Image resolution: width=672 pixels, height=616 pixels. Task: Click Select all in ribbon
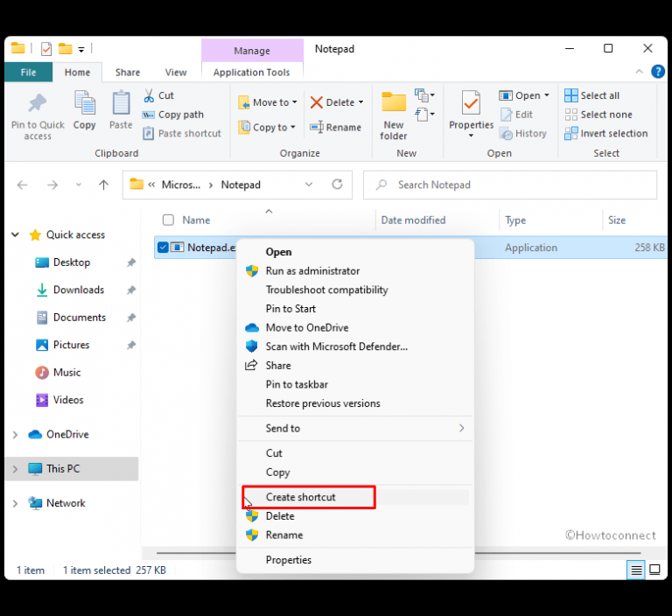(591, 95)
